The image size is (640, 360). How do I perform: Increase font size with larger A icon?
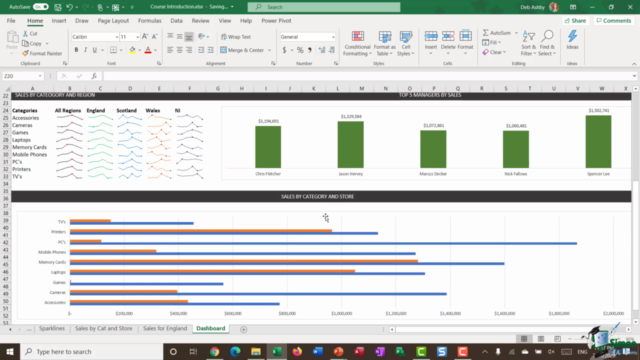click(145, 37)
